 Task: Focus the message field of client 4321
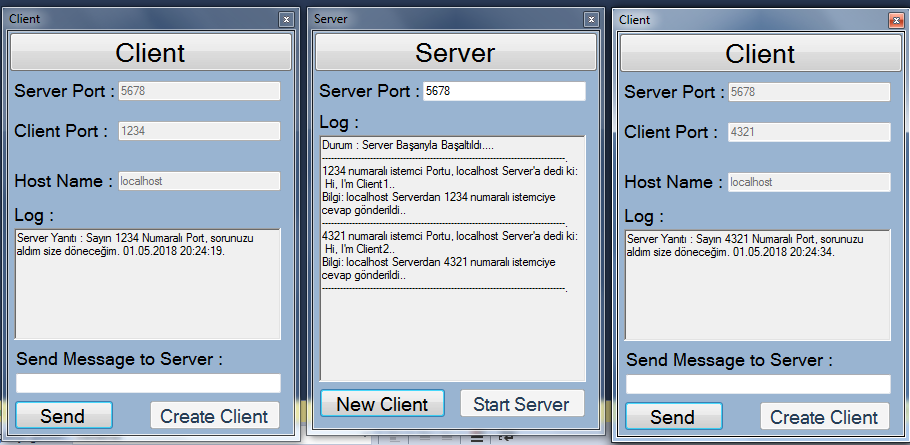coord(758,384)
